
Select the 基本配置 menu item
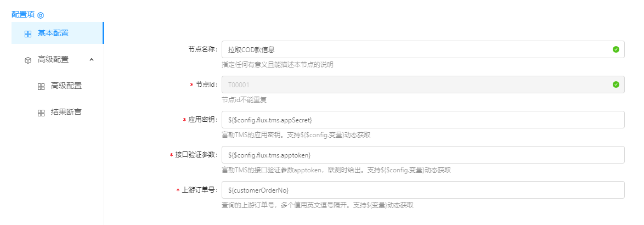click(53, 33)
